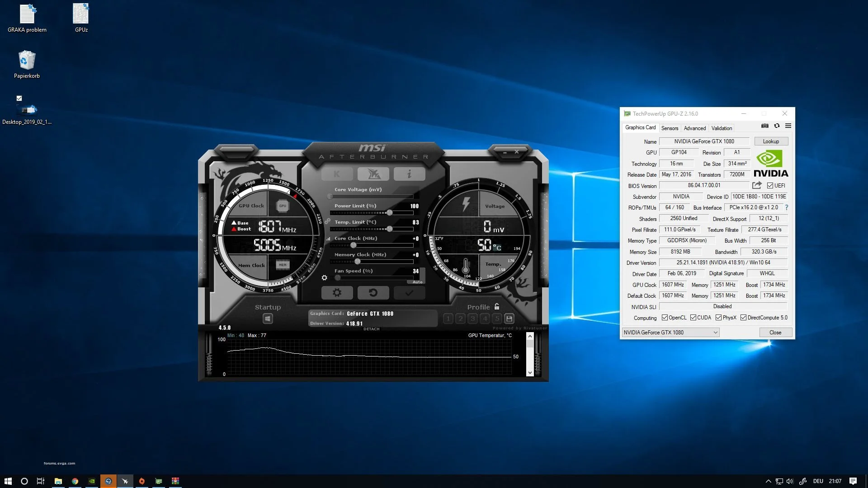Toggle the CUDA checkbox
This screenshot has width=868, height=488.
click(693, 318)
